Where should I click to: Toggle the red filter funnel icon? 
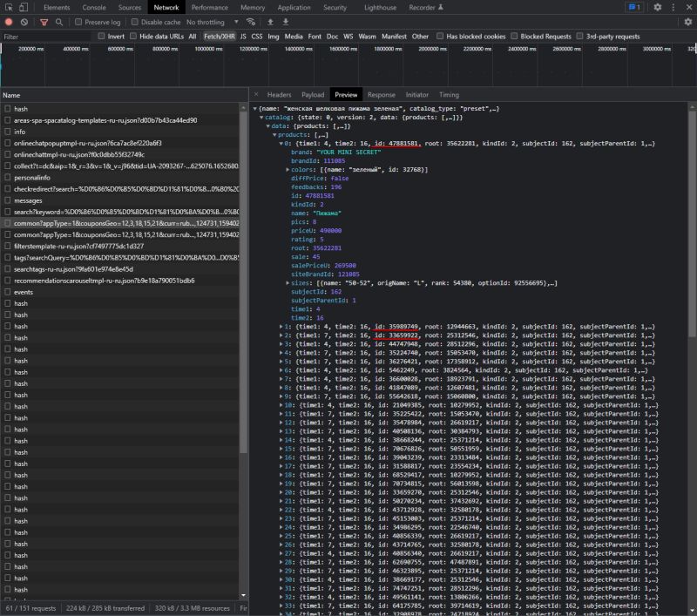(44, 23)
